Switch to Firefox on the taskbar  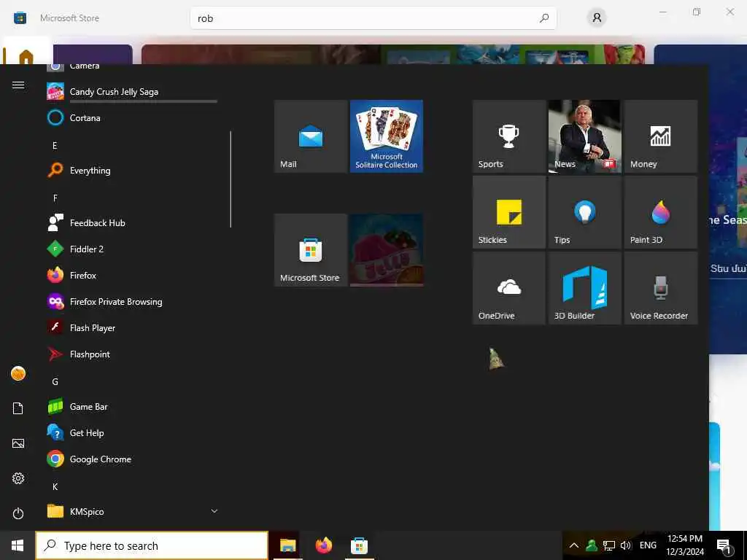tap(323, 545)
